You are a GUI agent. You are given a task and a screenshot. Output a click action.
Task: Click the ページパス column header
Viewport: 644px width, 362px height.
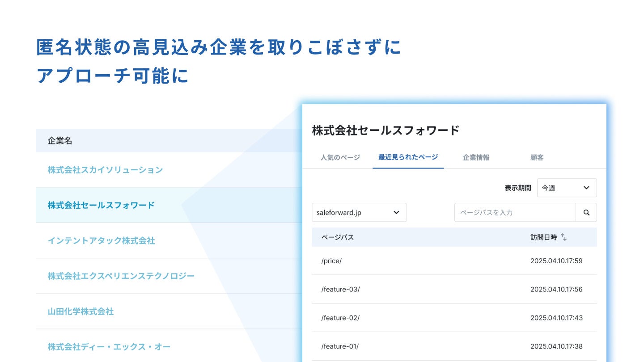coord(338,237)
